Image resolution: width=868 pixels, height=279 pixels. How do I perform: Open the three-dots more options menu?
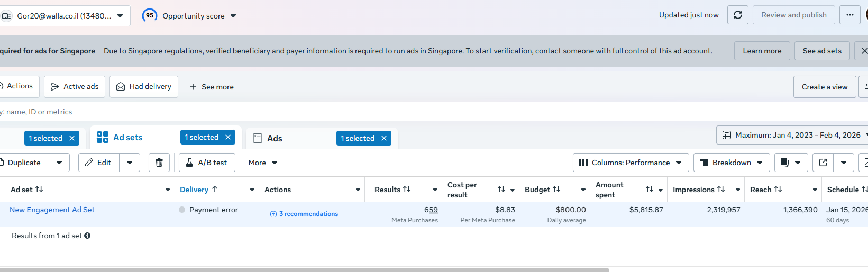coord(850,15)
